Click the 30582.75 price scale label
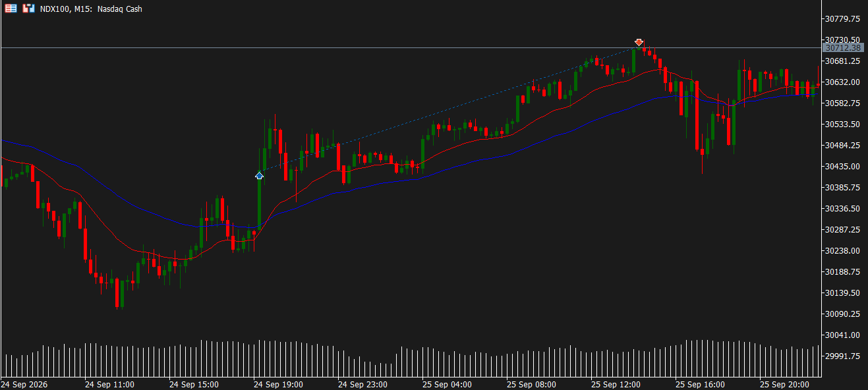868x390 pixels. tap(842, 103)
